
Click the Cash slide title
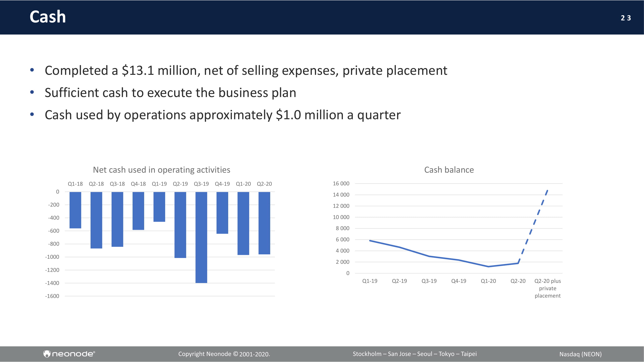tap(48, 17)
